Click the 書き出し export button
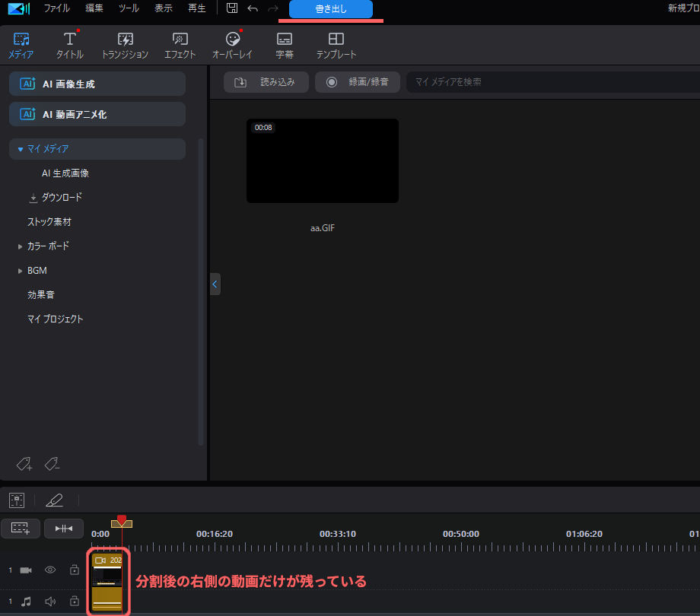 click(331, 9)
